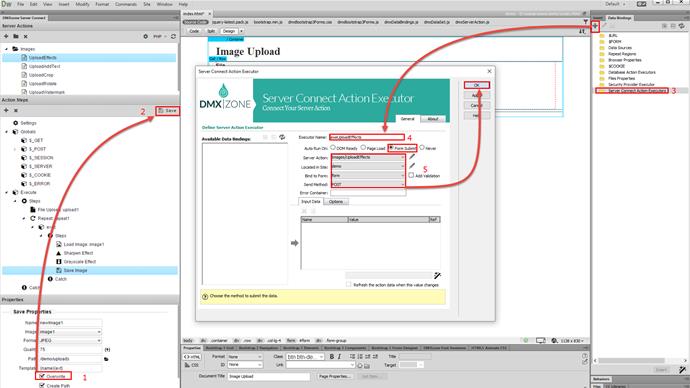Add data binding with plus icon

click(x=595, y=26)
